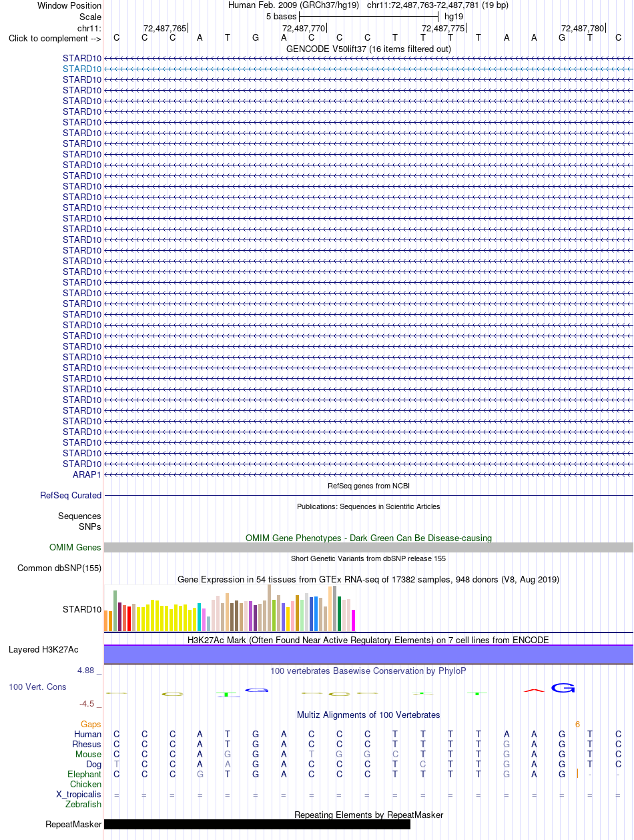Click the cyan bar in GTEx expression chart
This screenshot has width=634, height=840.
(x=200, y=617)
